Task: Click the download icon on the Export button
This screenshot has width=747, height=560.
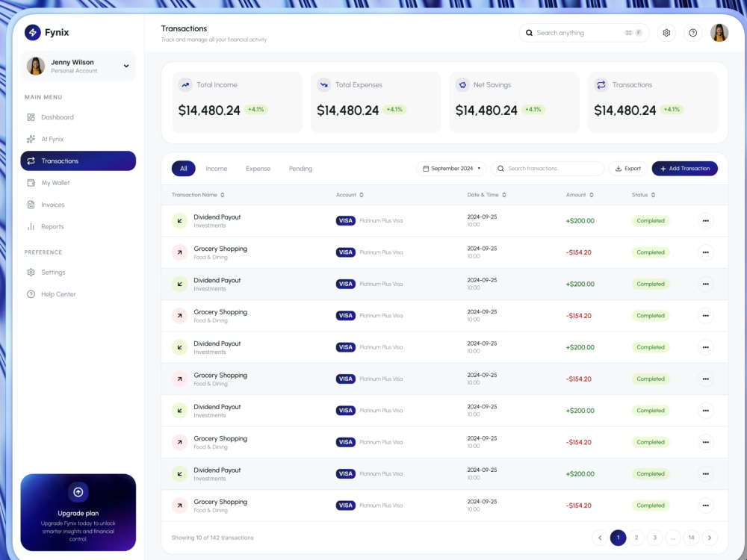Action: click(x=619, y=169)
